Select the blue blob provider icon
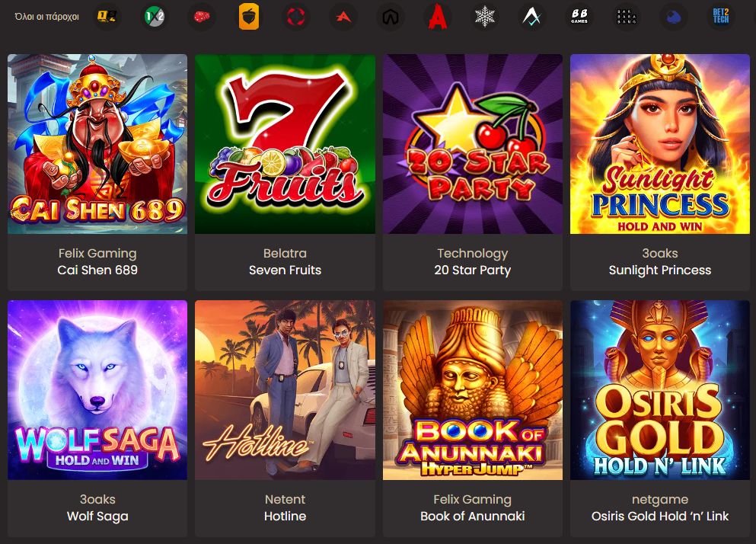Screen dimensions: 756x544 pyautogui.click(x=673, y=16)
